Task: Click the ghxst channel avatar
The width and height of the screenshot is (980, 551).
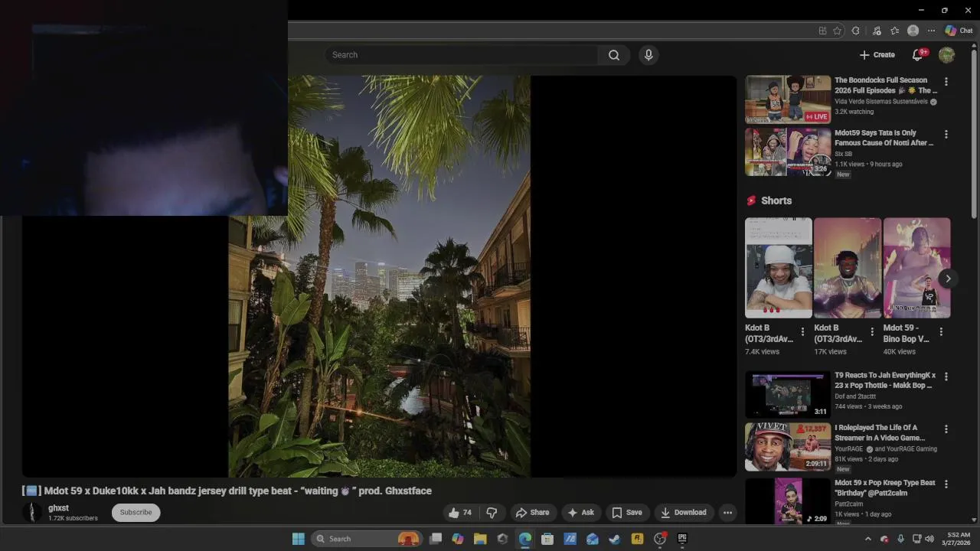Action: 32,513
